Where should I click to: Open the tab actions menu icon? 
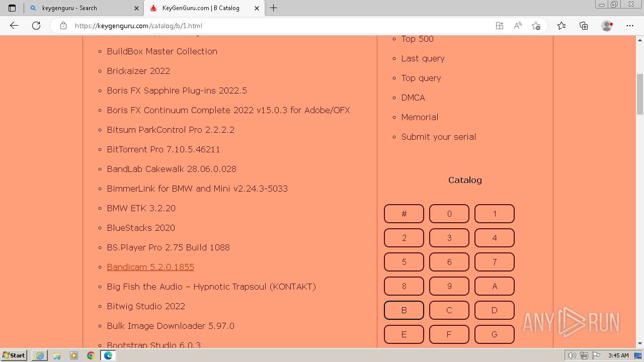(x=12, y=8)
